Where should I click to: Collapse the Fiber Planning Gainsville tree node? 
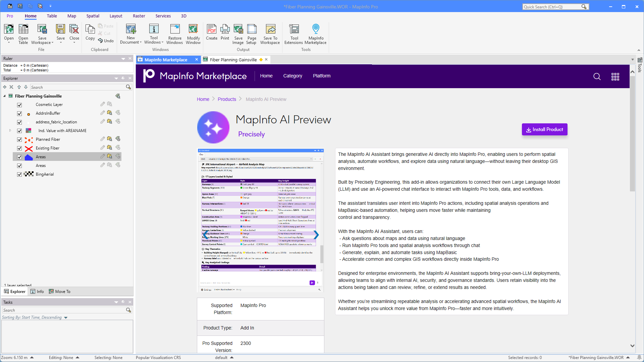coord(5,96)
